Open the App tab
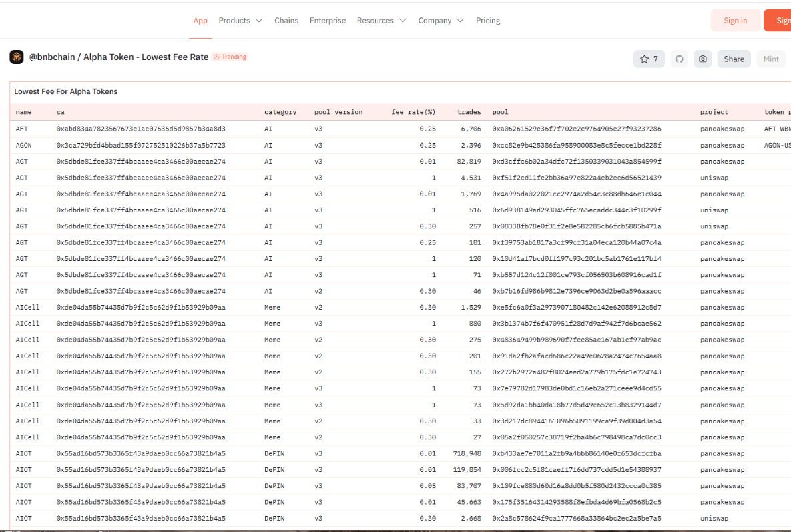The width and height of the screenshot is (791, 532). click(200, 21)
